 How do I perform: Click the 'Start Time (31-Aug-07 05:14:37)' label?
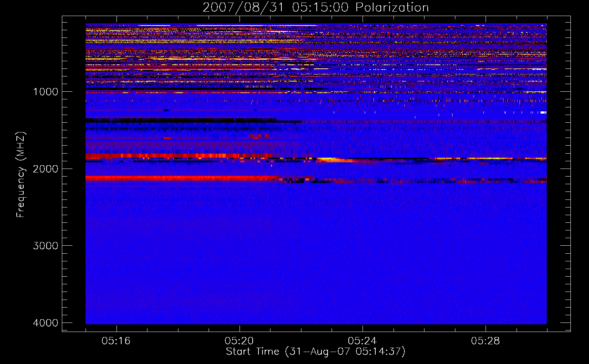pos(316,352)
